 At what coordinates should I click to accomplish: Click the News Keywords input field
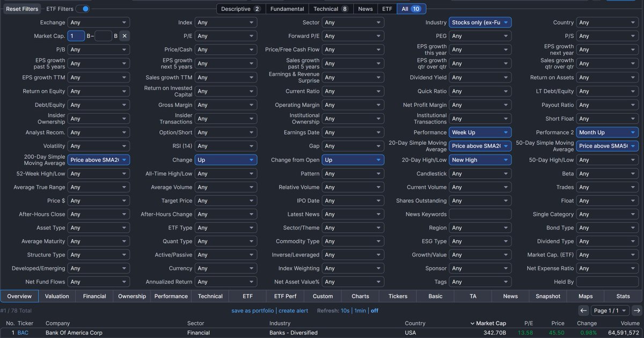coord(480,214)
